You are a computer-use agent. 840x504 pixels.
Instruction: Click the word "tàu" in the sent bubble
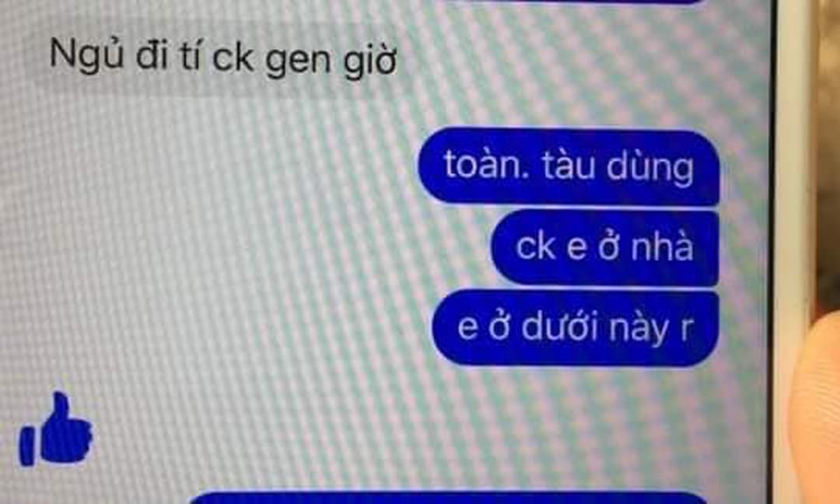569,164
